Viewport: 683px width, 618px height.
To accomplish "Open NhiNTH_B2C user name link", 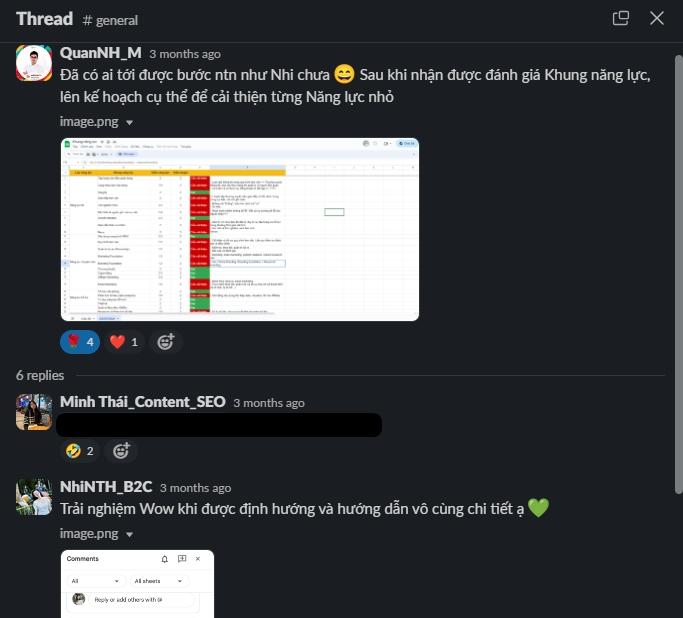I will pos(106,486).
